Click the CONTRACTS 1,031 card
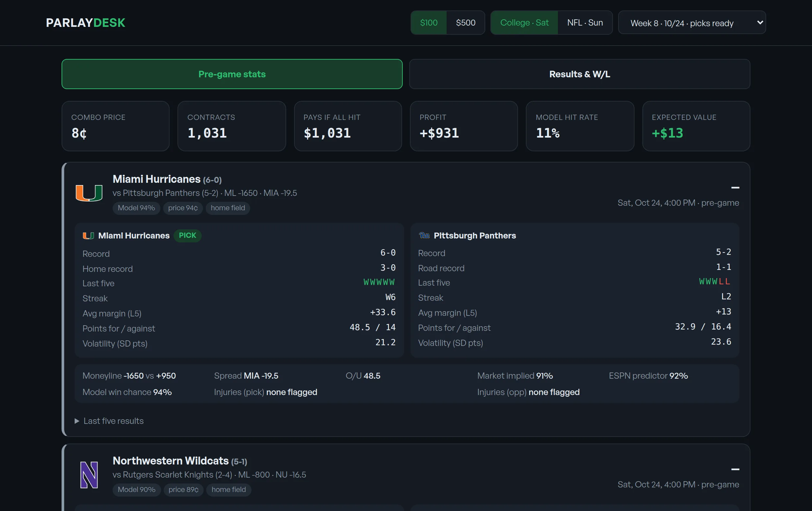The image size is (812, 511). pyautogui.click(x=232, y=126)
